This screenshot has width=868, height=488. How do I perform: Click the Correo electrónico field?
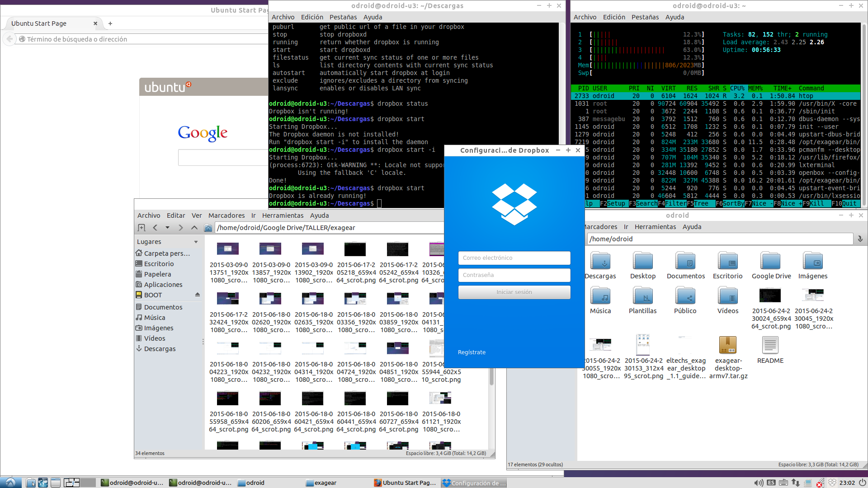[514, 258]
